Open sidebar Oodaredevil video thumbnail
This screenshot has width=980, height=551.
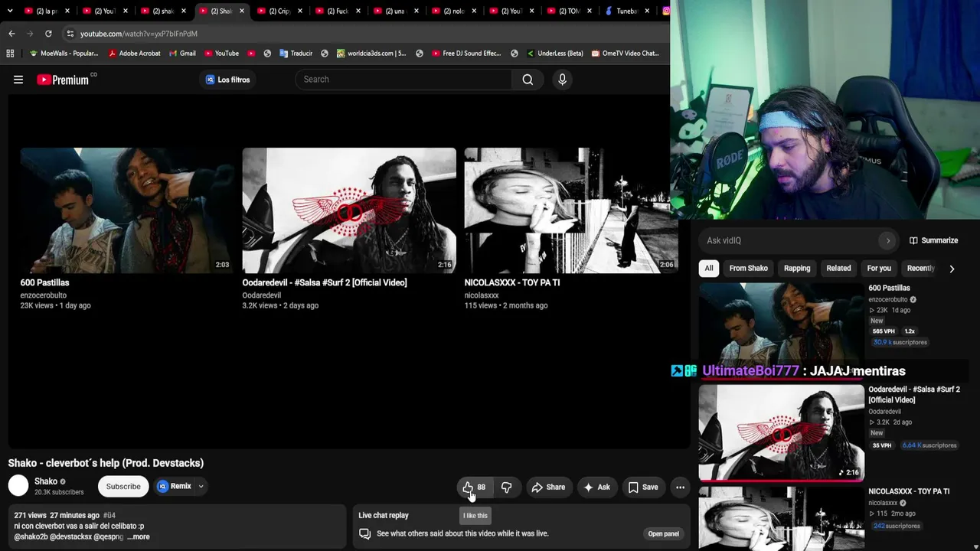(x=781, y=432)
